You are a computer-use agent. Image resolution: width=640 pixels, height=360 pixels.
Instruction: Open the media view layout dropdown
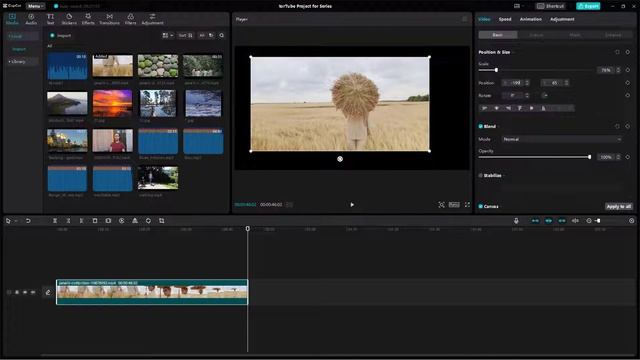coord(168,36)
